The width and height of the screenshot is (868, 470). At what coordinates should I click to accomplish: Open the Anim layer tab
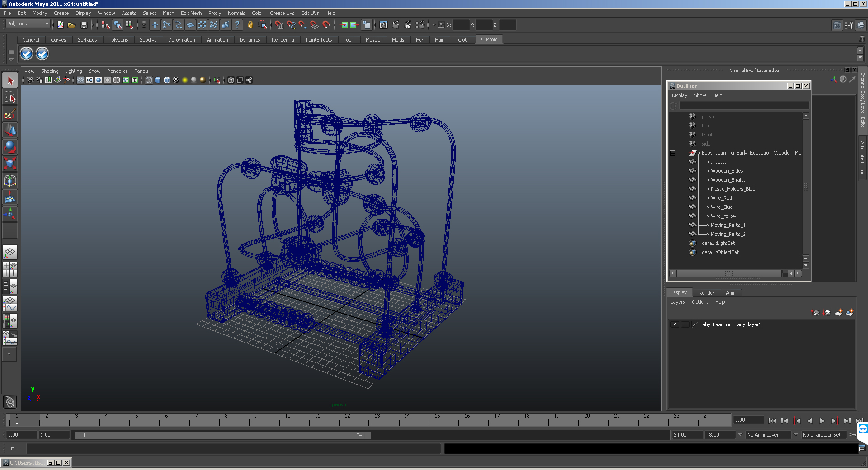(x=731, y=293)
